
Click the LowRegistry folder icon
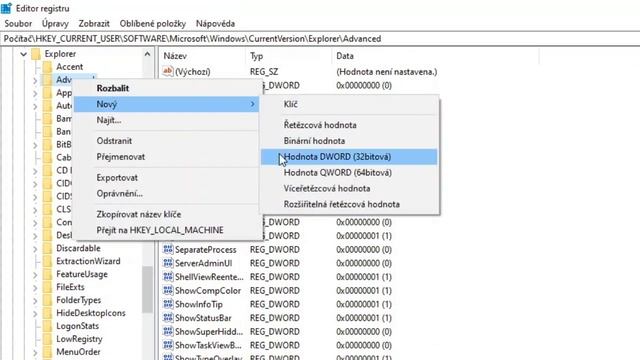click(x=47, y=339)
